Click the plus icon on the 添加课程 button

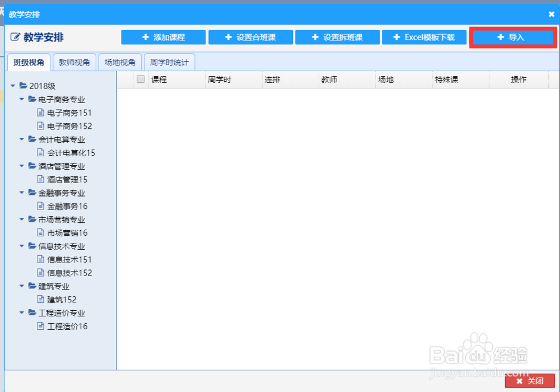point(144,38)
